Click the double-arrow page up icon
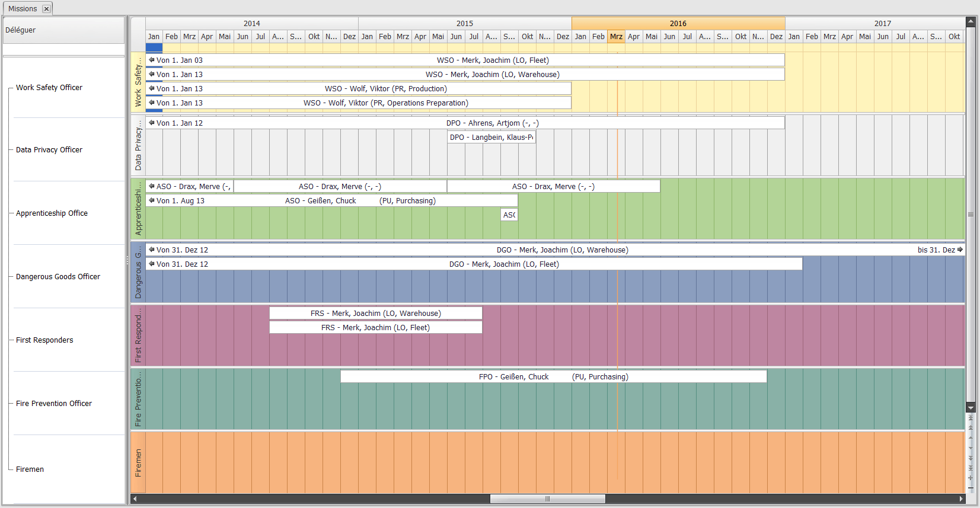Screen dimensions: 980x508 pyautogui.click(x=971, y=427)
